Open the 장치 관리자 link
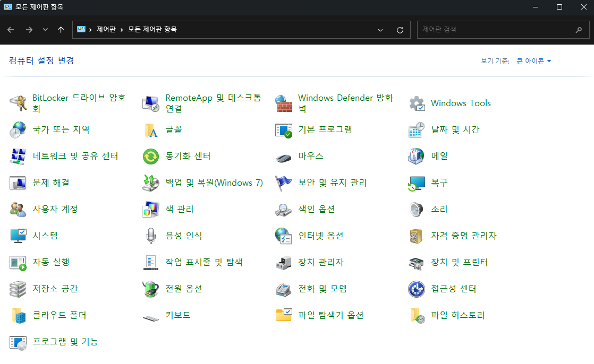 click(321, 262)
